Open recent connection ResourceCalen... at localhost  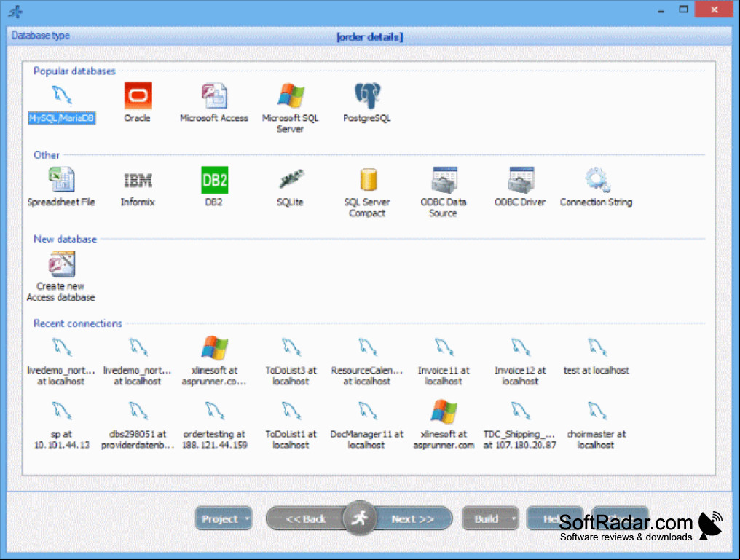[367, 362]
